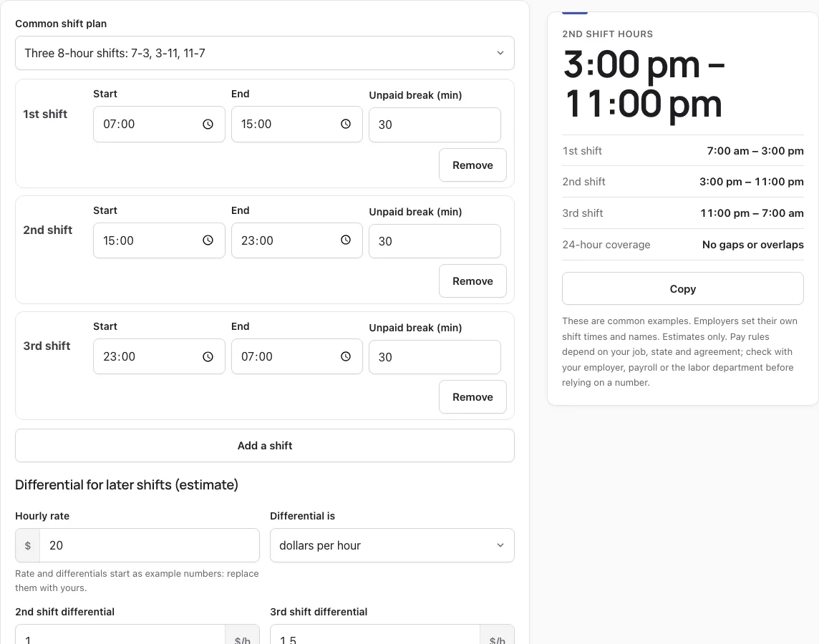Screen dimensions: 819x644
Task: Open time picker for 2nd shift end
Action: click(346, 240)
